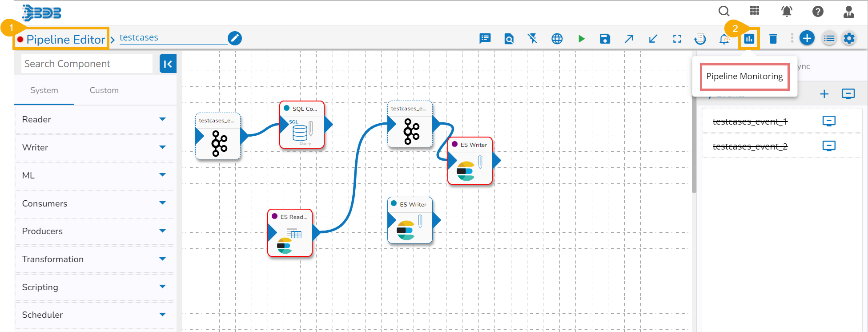Switch to the System tab
The image size is (868, 332).
(x=44, y=90)
